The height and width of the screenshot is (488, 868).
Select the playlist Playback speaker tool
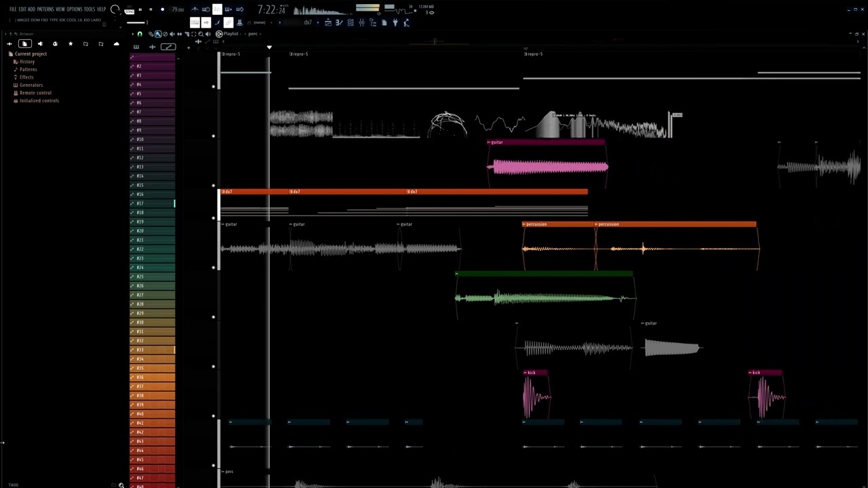(x=208, y=34)
